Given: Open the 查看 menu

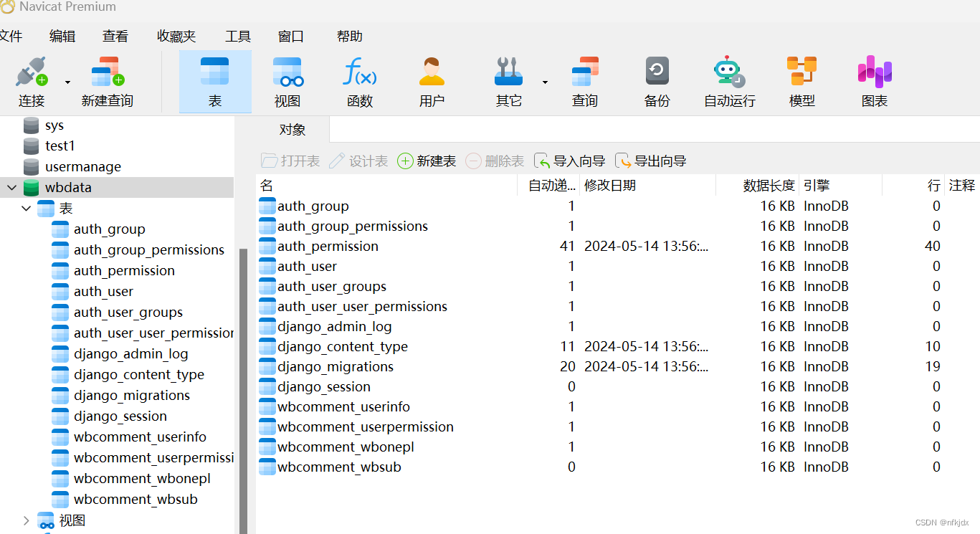Looking at the screenshot, I should 115,36.
